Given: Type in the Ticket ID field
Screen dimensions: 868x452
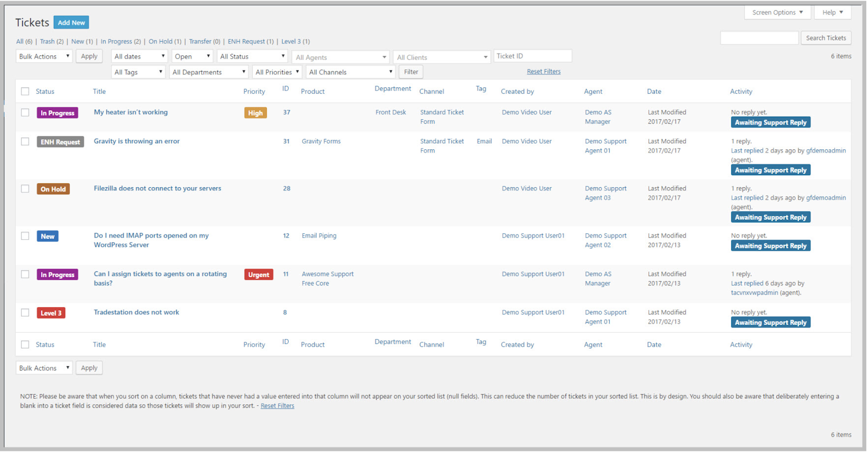Looking at the screenshot, I should click(x=532, y=56).
